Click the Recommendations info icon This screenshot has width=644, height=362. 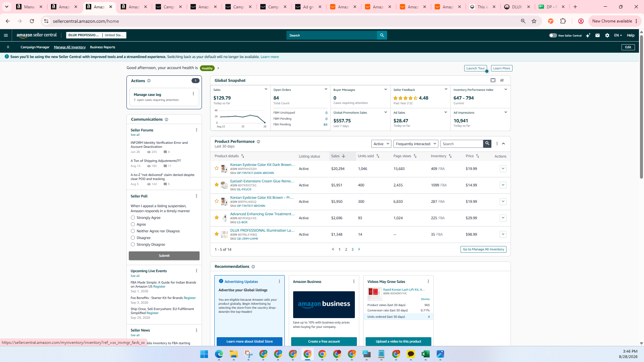(x=253, y=267)
